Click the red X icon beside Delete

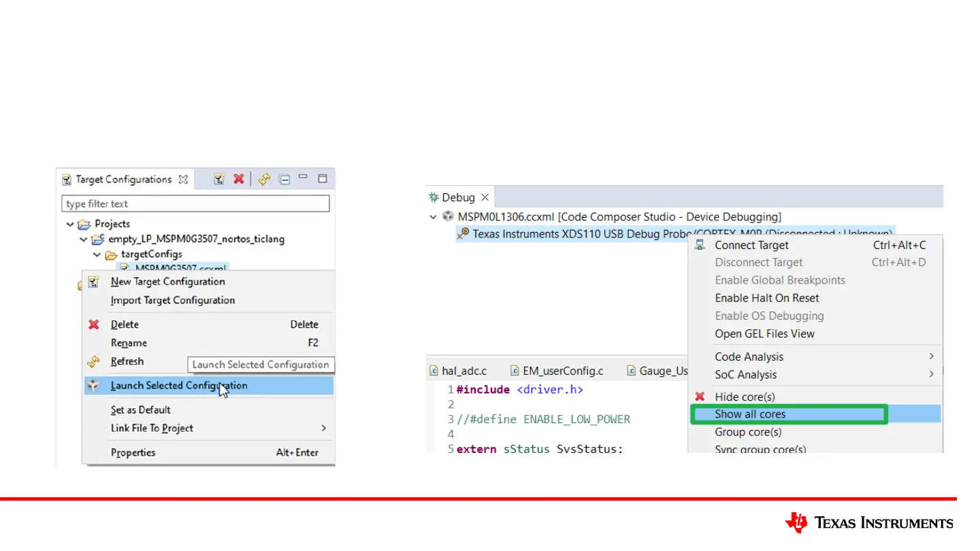click(94, 324)
